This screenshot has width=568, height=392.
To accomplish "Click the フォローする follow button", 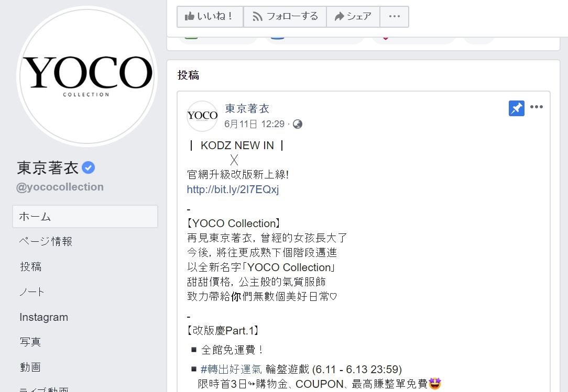I will click(x=285, y=17).
